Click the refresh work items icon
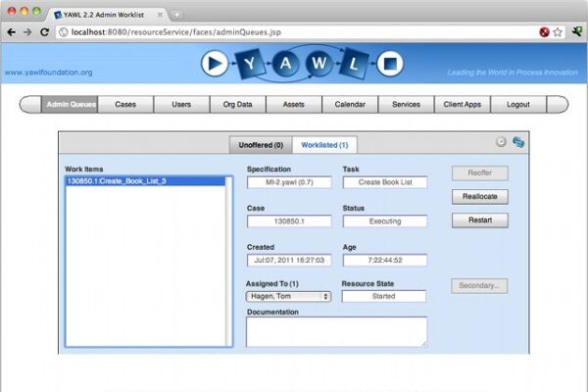 tap(501, 142)
